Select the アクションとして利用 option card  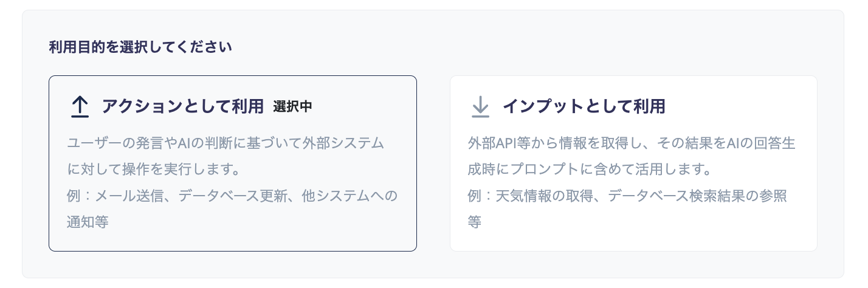[233, 163]
